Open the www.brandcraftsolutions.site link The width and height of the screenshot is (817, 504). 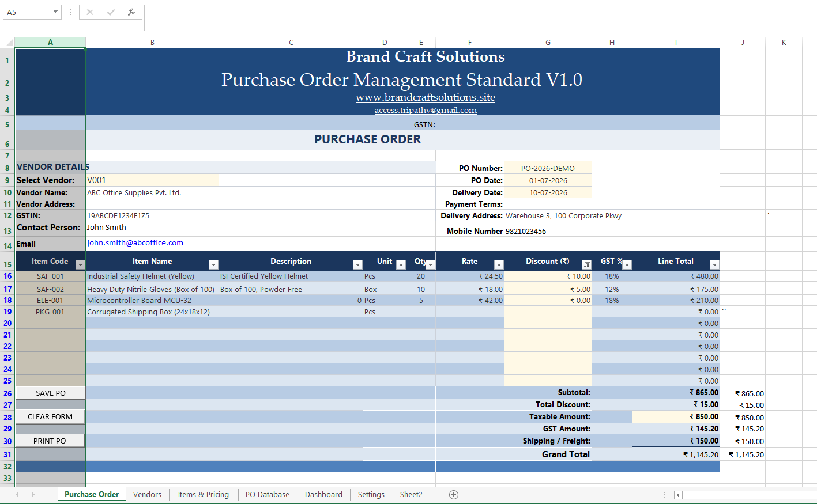426,97
